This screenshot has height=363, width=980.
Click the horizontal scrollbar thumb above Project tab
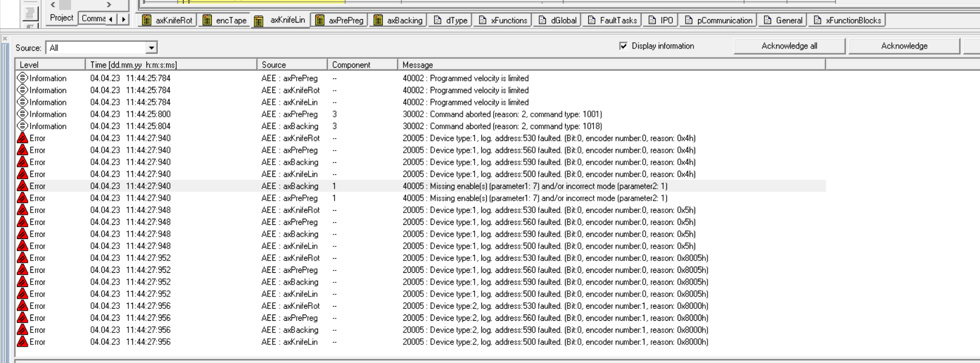point(65,5)
